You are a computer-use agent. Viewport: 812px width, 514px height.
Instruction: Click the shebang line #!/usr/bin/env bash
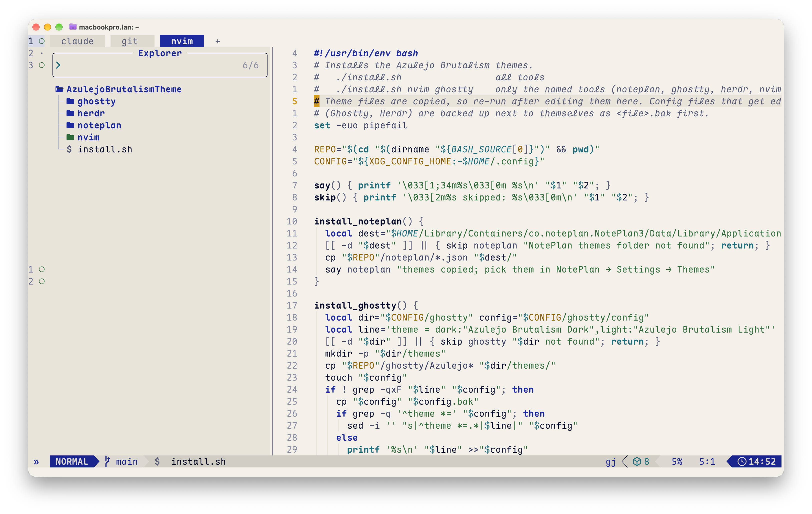click(366, 53)
